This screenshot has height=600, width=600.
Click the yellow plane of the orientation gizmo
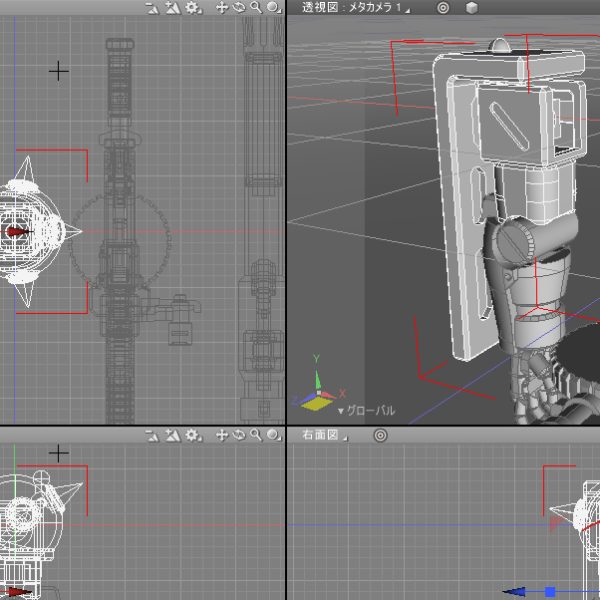316,403
